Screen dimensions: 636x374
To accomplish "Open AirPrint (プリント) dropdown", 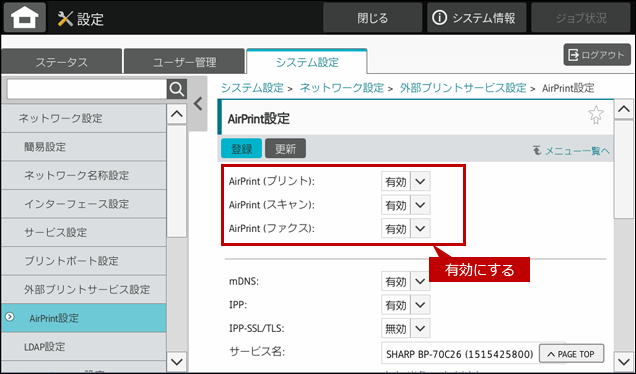I will point(406,181).
